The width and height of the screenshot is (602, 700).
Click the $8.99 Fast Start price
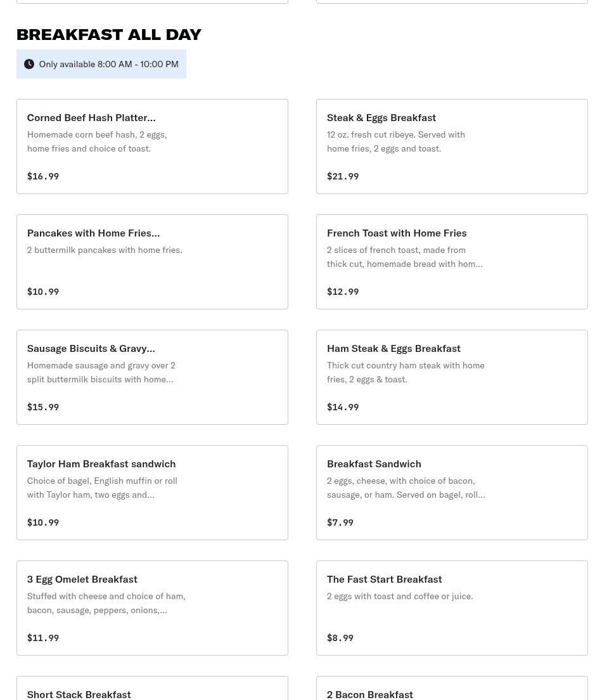(x=340, y=638)
